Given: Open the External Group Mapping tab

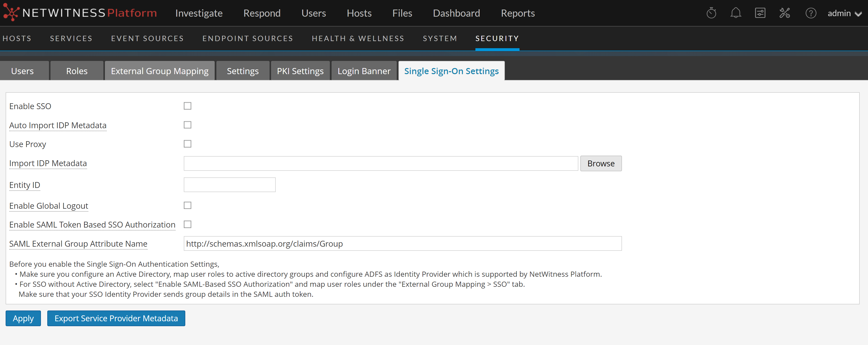Looking at the screenshot, I should click(159, 71).
